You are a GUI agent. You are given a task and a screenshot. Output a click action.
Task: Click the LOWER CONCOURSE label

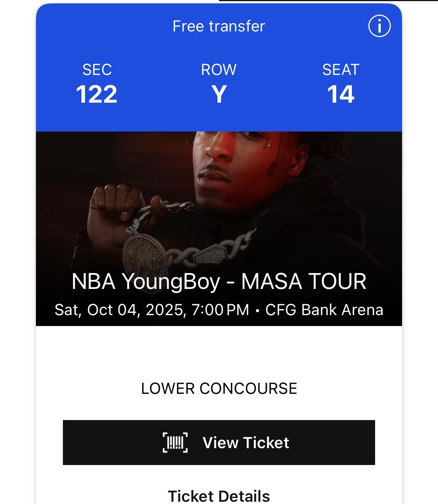(219, 389)
